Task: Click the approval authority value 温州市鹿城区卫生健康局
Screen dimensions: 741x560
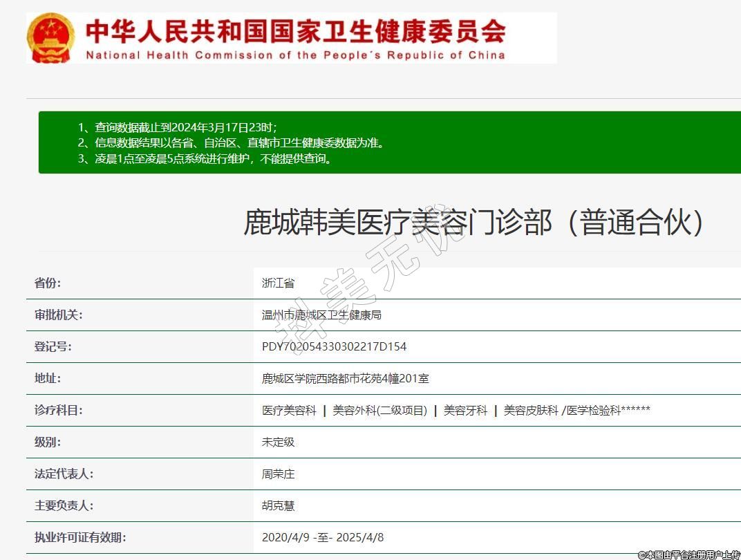Action: [x=321, y=315]
